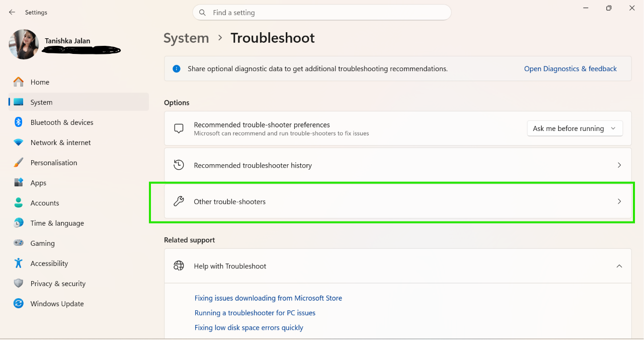644x340 pixels.
Task: Click the history clock icon
Action: click(x=179, y=165)
